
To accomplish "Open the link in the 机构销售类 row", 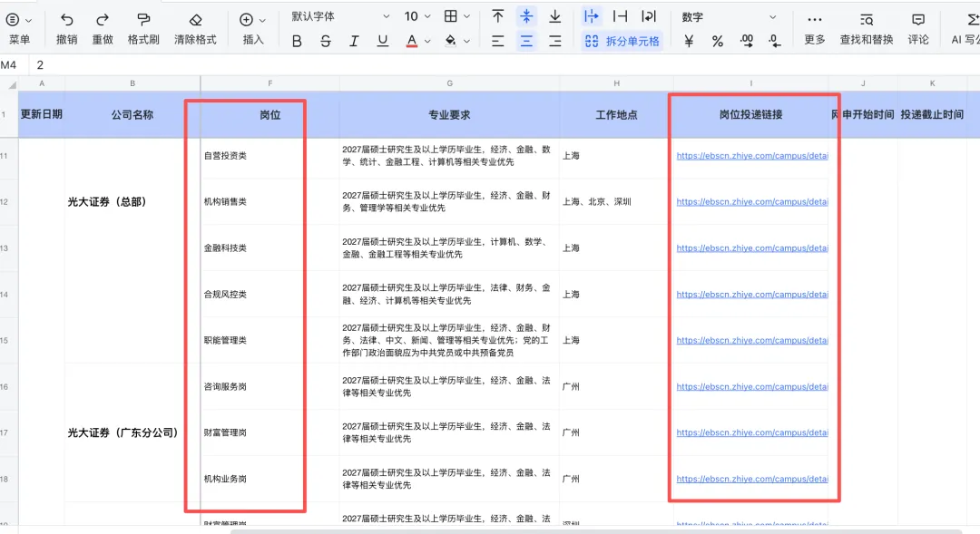I will 752,202.
